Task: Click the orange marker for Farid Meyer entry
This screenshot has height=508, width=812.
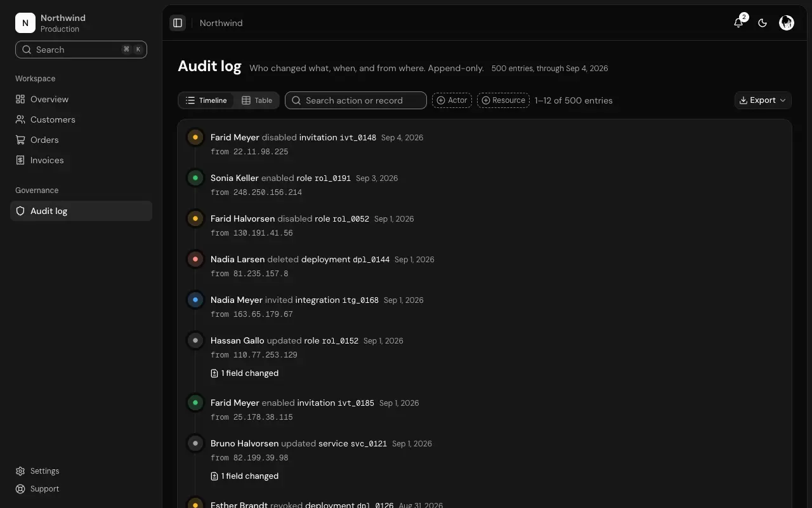Action: click(195, 137)
